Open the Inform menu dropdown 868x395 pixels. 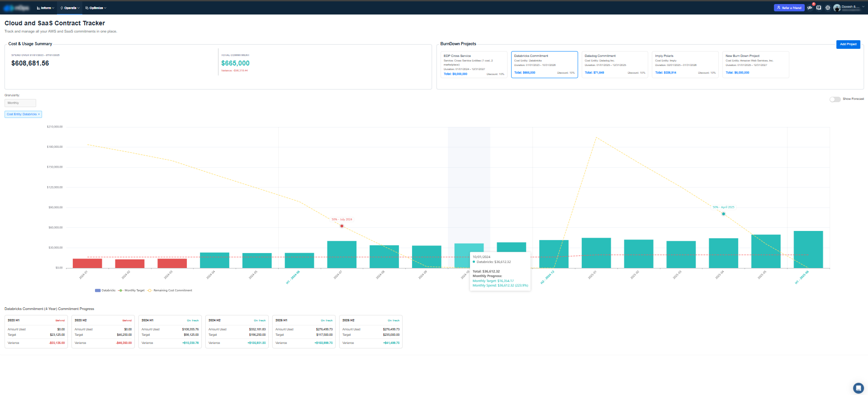coord(46,8)
